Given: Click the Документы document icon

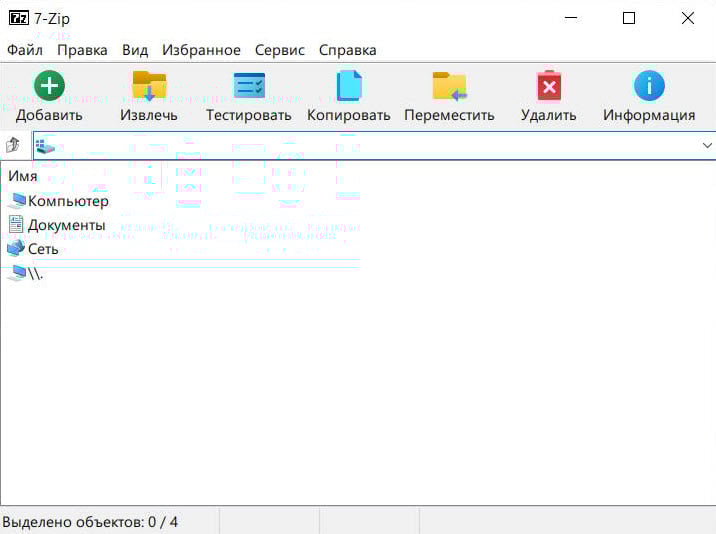Looking at the screenshot, I should point(16,224).
